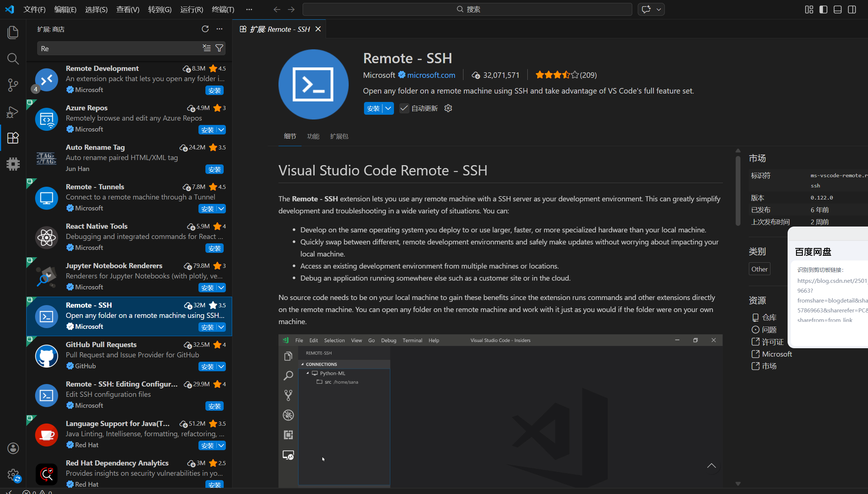
Task: Toggle auto update checkbox for Remote - SSH
Action: coord(404,108)
